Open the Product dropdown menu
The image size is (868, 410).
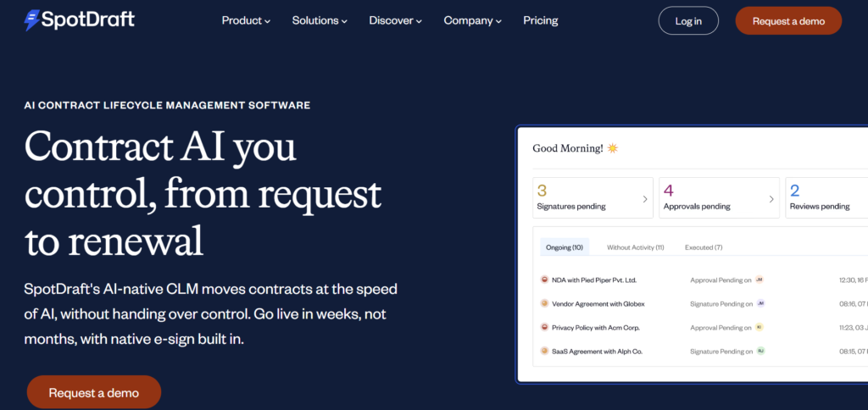(246, 21)
